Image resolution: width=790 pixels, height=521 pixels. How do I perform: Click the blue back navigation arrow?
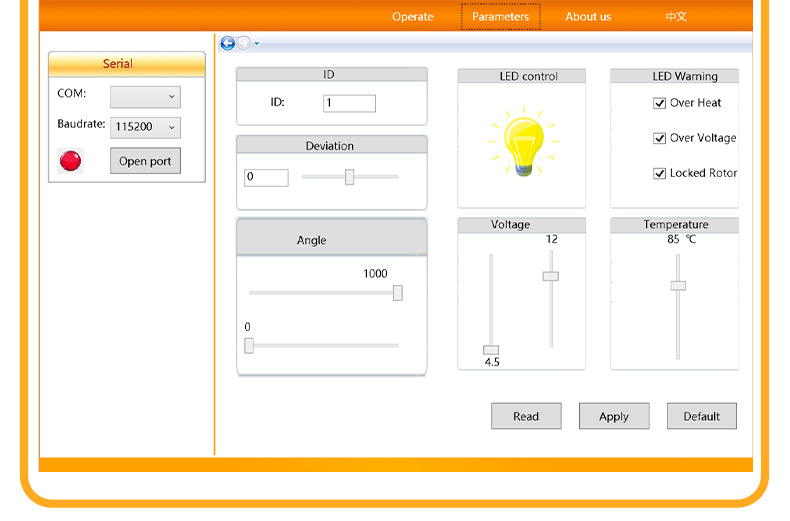228,43
